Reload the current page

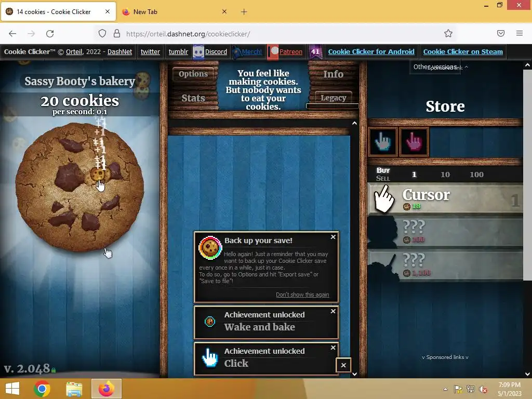50,34
